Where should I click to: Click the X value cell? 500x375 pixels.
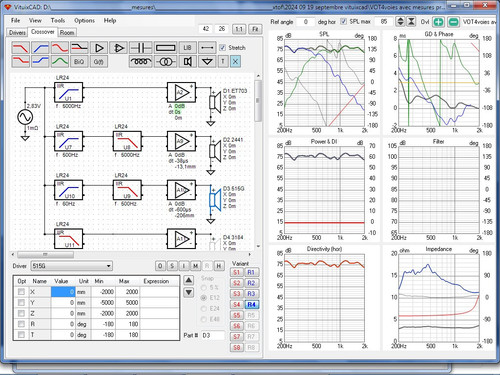tap(63, 292)
